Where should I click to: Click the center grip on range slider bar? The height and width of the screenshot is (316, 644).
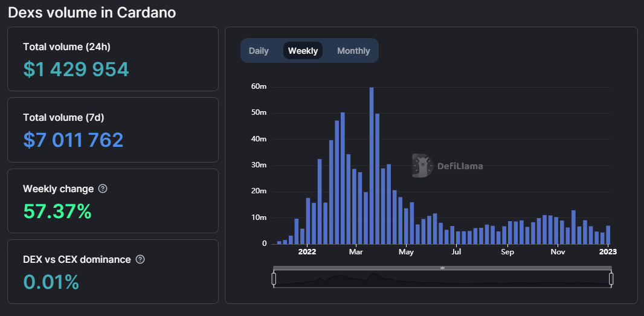[442, 268]
